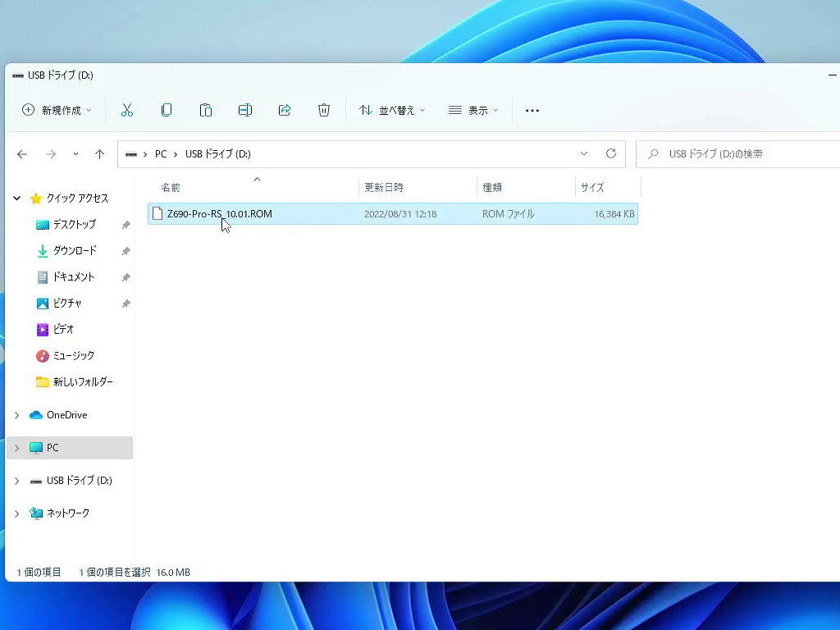Click chevron after PC in breadcrumb
This screenshot has height=630, width=840.
point(176,154)
